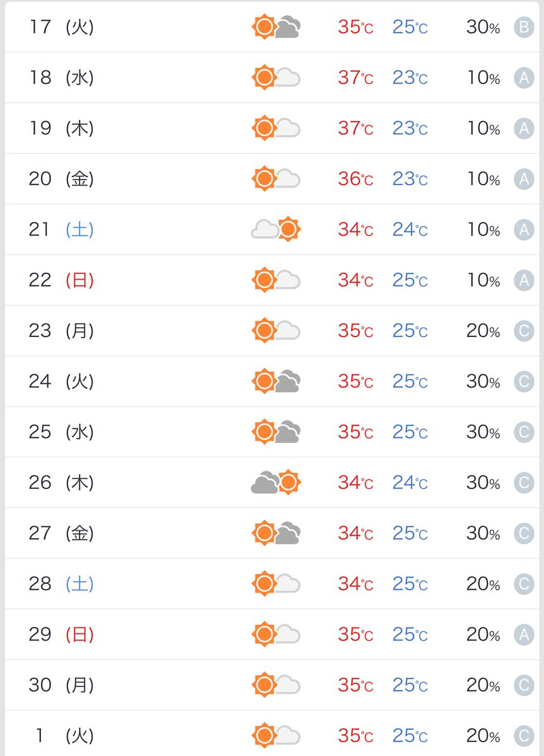
Task: Click the reliability A badge on day 29
Action: coord(524,634)
